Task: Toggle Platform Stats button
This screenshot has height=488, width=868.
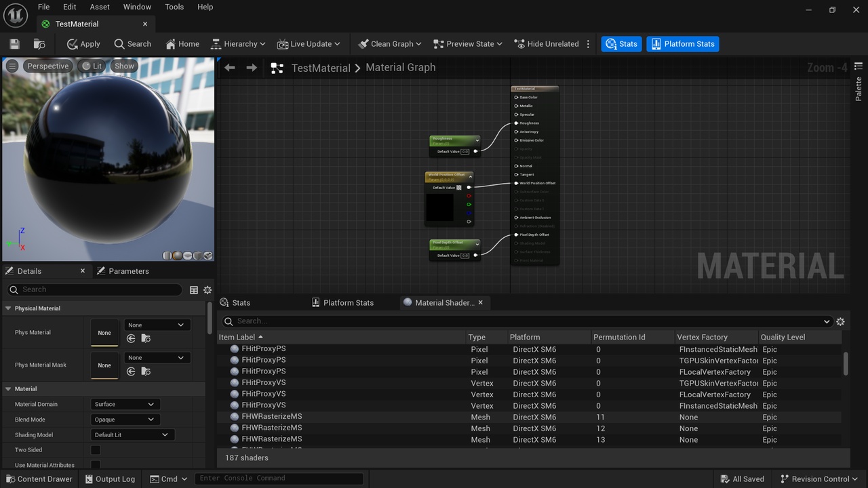Action: pyautogui.click(x=682, y=44)
